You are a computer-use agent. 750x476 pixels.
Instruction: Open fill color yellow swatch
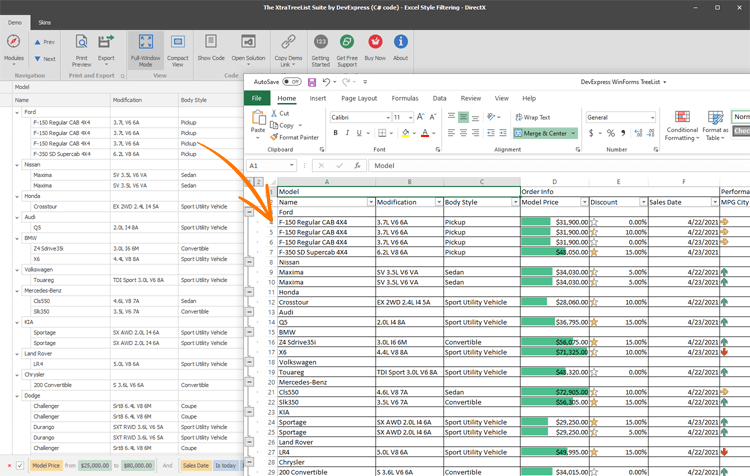tap(406, 133)
